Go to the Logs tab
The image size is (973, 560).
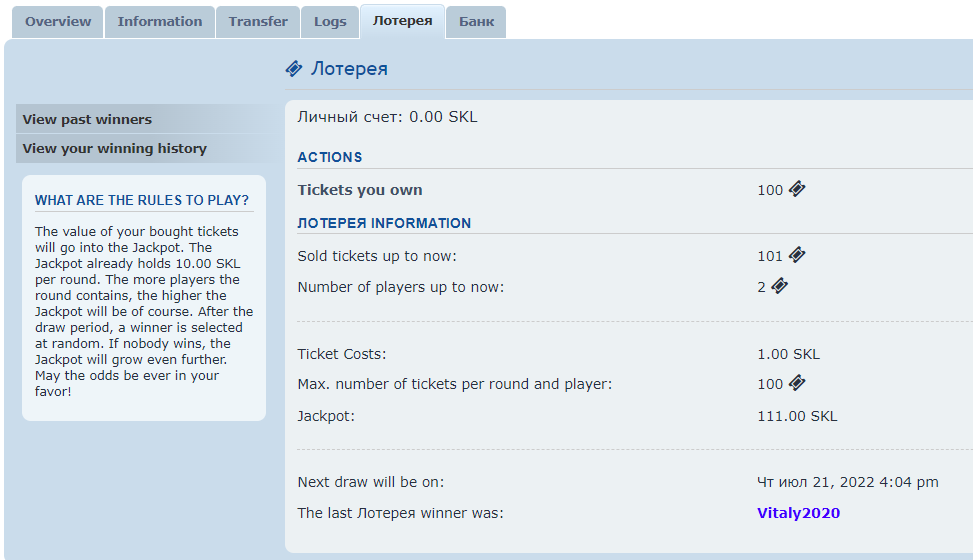click(x=330, y=21)
